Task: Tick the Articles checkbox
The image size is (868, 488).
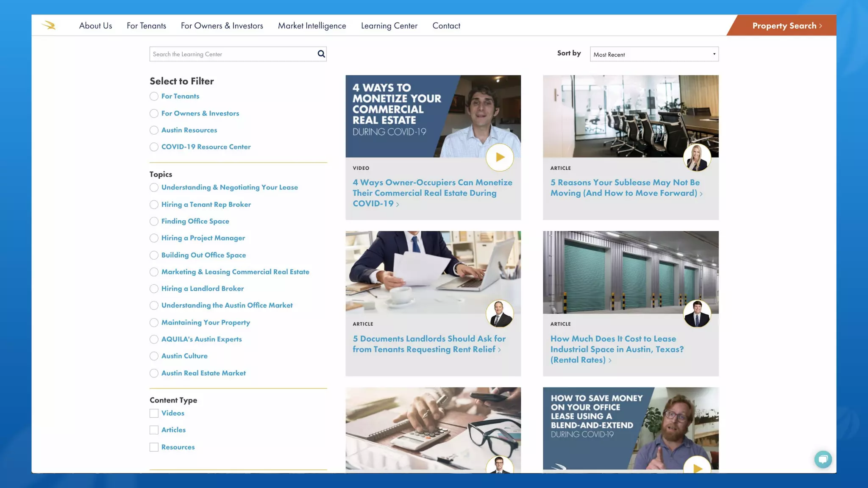Action: pyautogui.click(x=154, y=430)
